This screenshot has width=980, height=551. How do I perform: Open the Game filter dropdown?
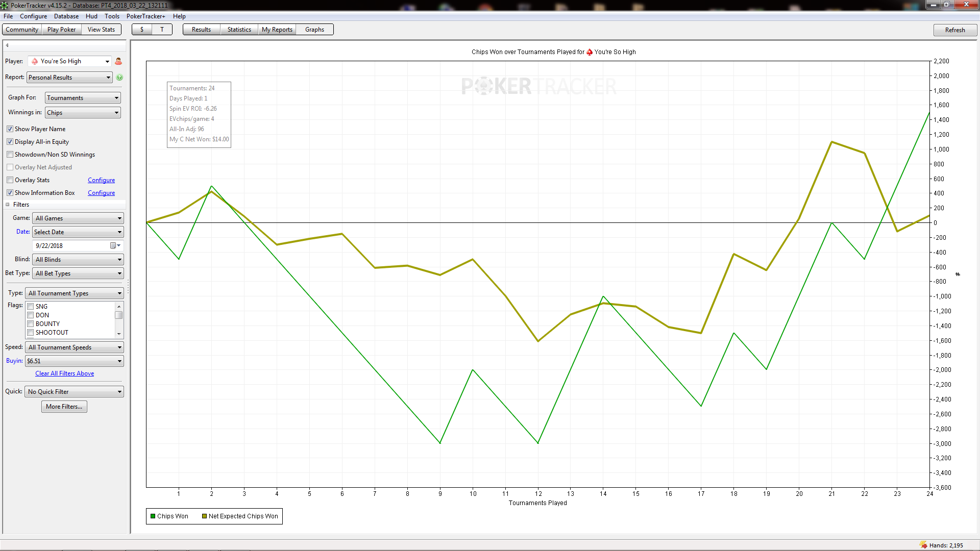click(78, 218)
